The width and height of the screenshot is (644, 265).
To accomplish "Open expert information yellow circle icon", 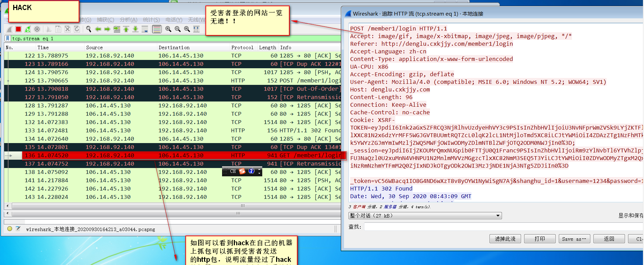I will click(9, 229).
